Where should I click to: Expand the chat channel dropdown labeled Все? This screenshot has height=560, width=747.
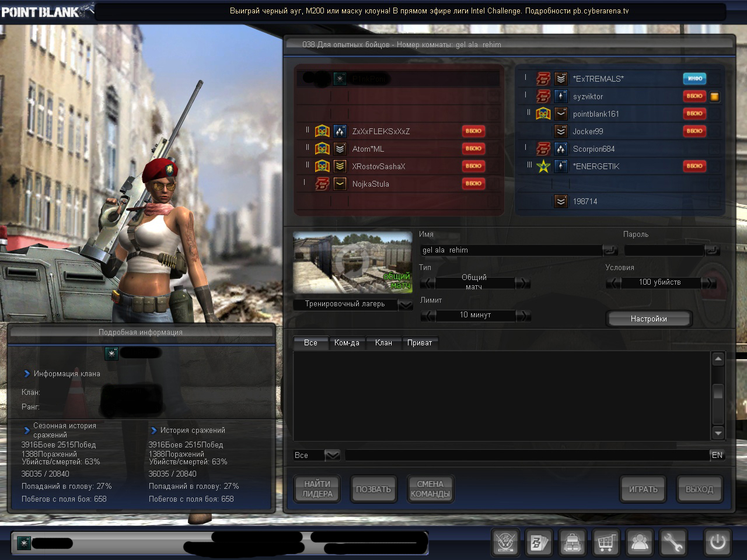(332, 455)
